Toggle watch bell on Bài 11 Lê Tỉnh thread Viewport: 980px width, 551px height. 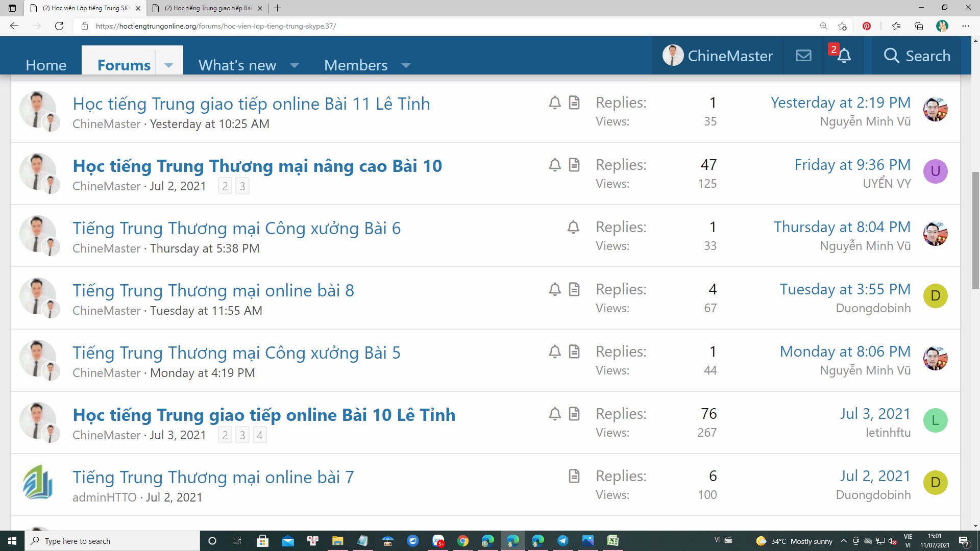click(x=555, y=103)
